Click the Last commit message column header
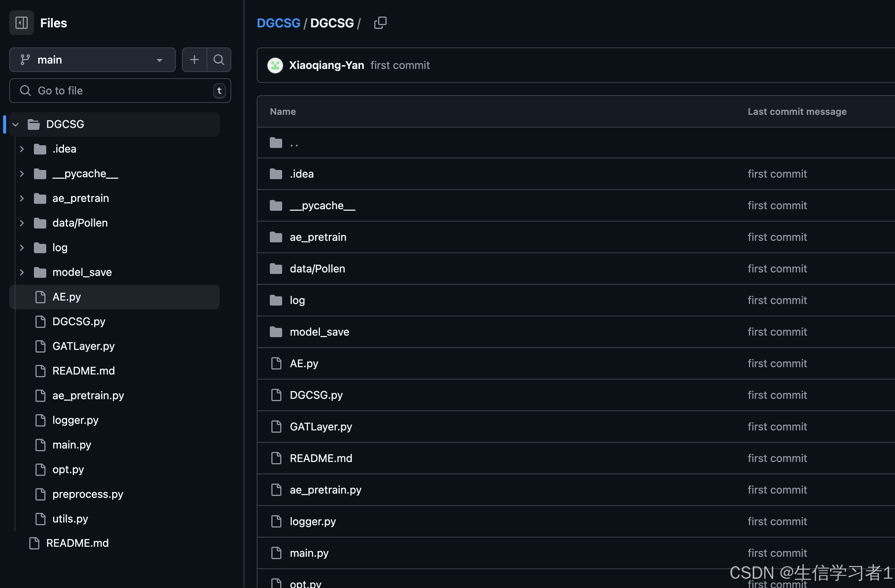Viewport: 895px width, 588px height. click(x=797, y=112)
